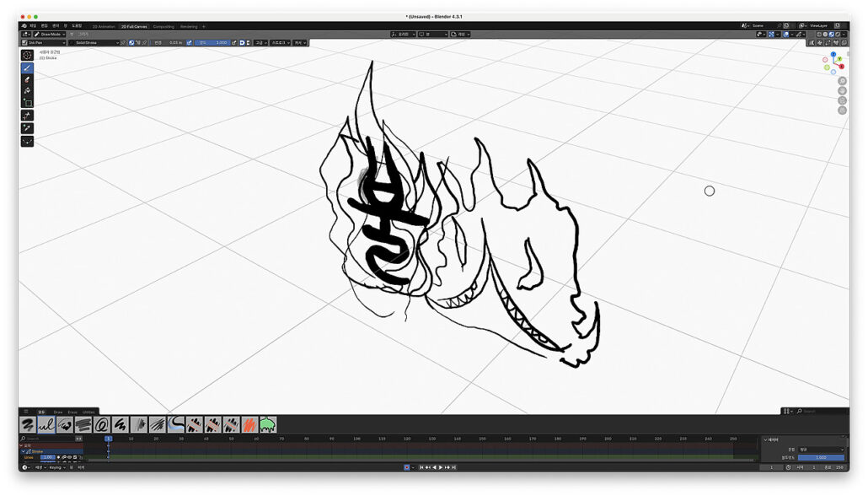Click the spiral brush preset
The image size is (868, 496).
[102, 423]
